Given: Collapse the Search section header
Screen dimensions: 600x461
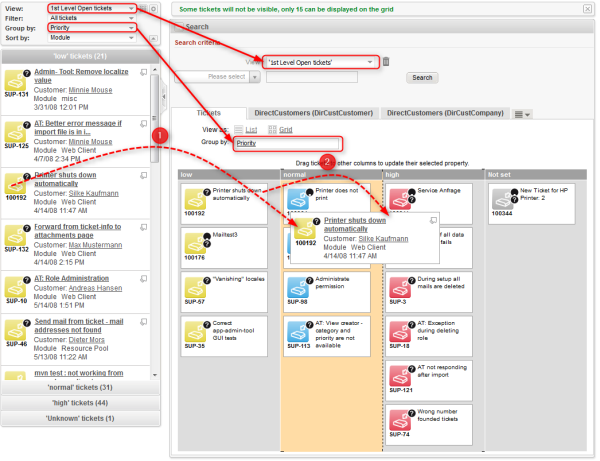Looking at the screenshot, I should coord(179,26).
